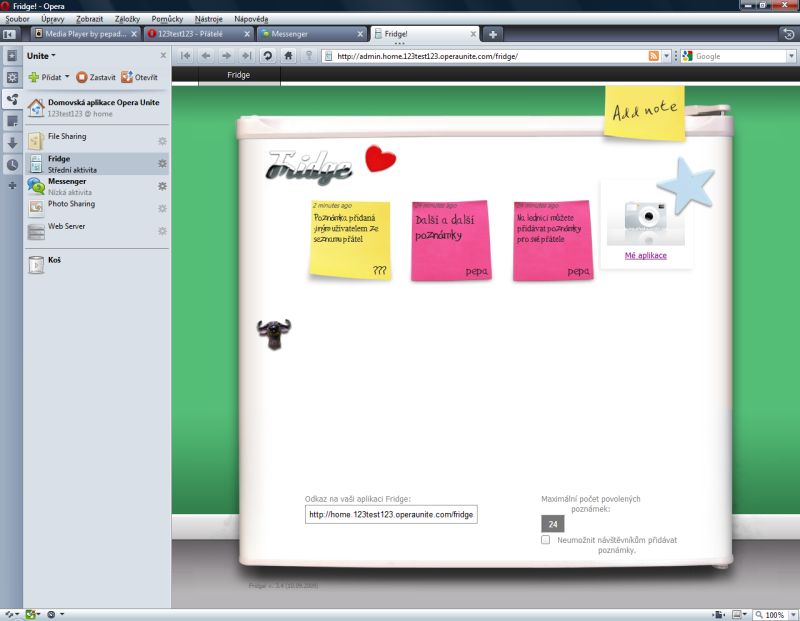Open the Záložky menu
Screen dimensions: 800x621
point(127,19)
